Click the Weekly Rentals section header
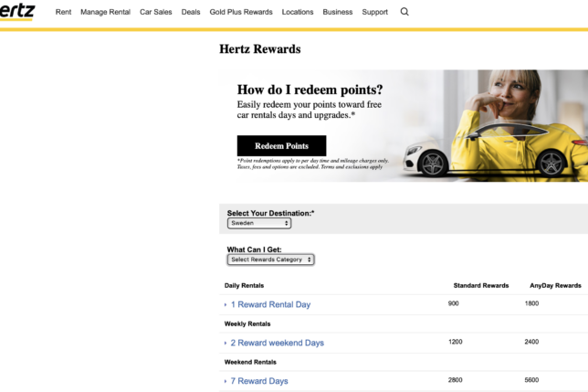 [x=247, y=323]
